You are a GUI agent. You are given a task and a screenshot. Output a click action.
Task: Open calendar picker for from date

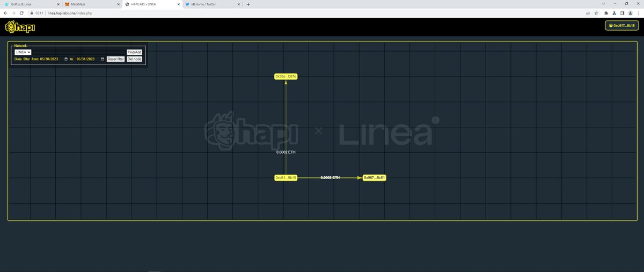pos(66,59)
